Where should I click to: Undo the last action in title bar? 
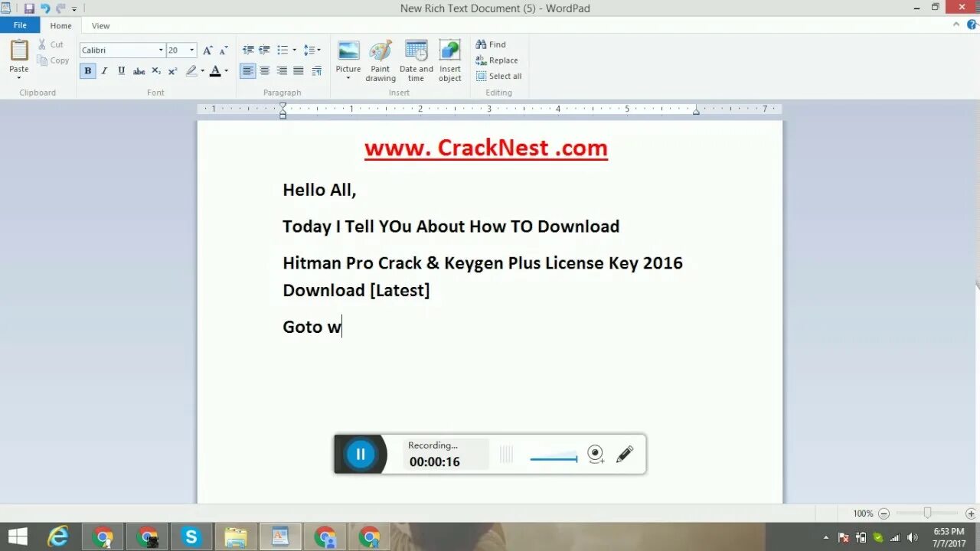[x=45, y=8]
